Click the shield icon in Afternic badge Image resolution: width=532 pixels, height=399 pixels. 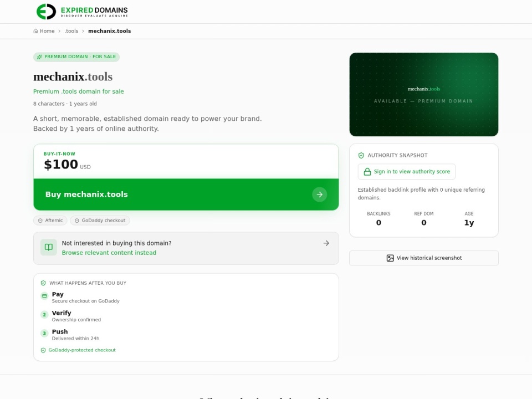click(40, 221)
